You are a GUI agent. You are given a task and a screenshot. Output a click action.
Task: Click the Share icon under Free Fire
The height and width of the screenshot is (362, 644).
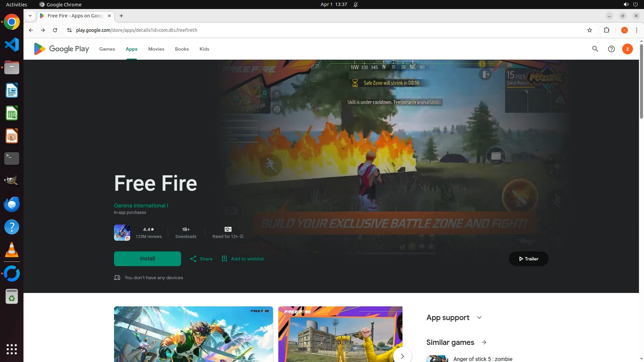193,259
